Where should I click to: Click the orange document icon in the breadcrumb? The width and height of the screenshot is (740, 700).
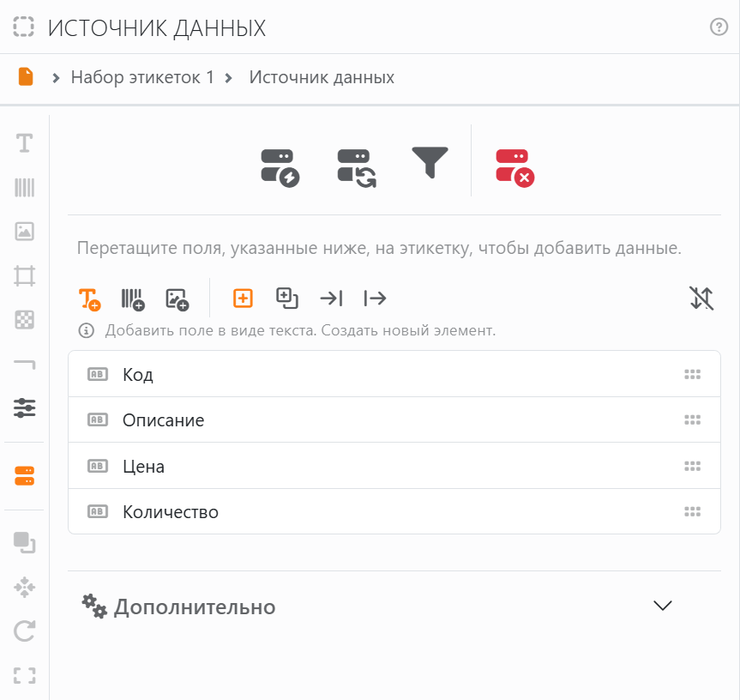[26, 76]
